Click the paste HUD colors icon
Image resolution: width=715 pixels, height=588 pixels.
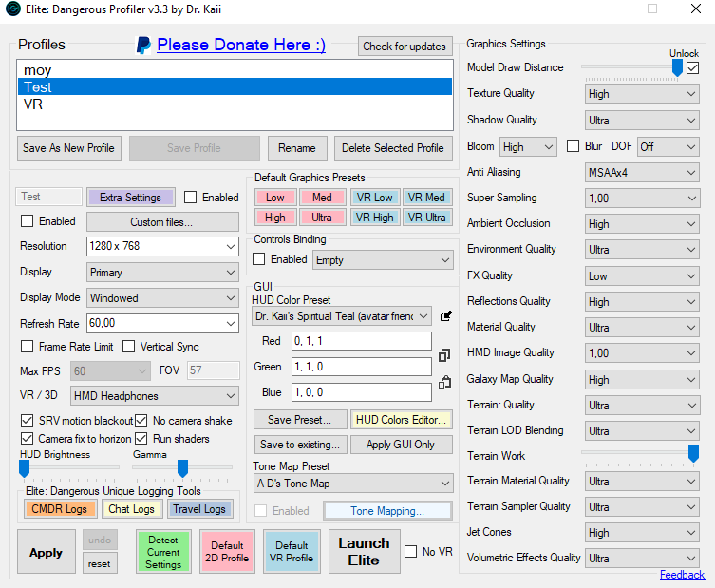(444, 382)
